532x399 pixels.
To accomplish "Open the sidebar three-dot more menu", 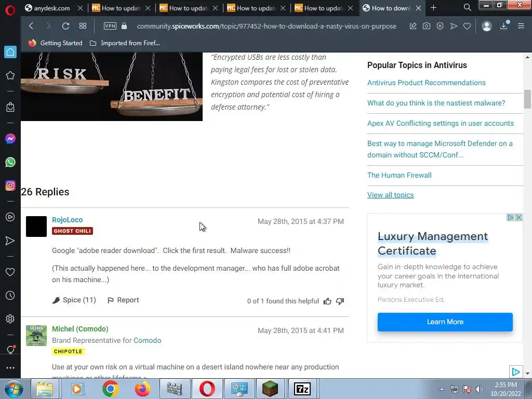I will (10, 368).
